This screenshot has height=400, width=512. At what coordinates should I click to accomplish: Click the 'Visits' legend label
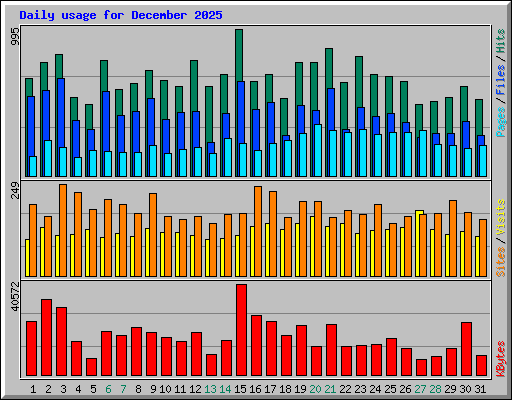tap(501, 218)
